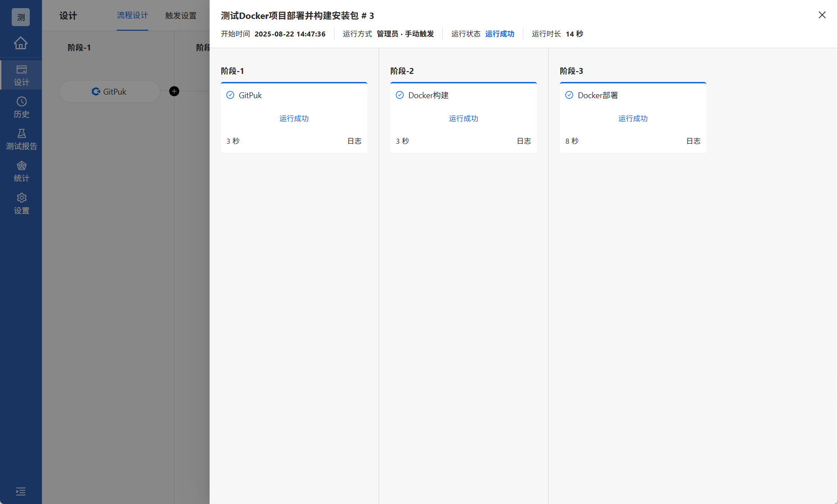The width and height of the screenshot is (838, 504).
Task: Click the workspace 测 logo at top left
Action: [x=20, y=17]
